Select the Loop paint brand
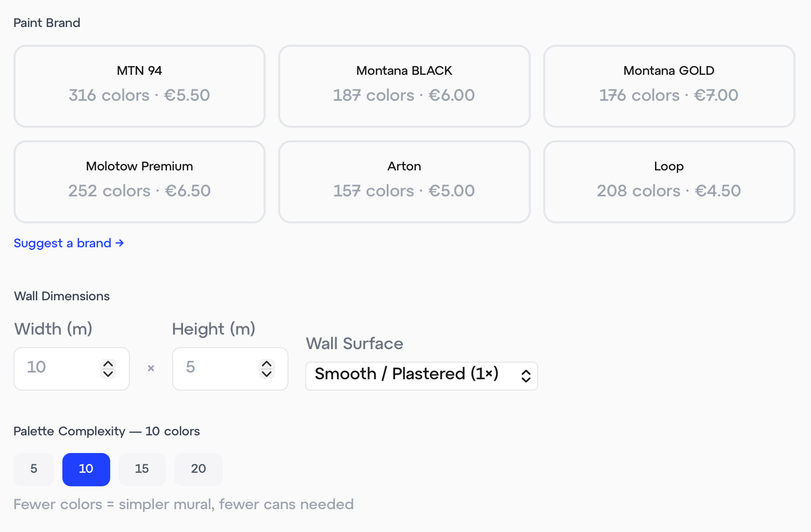Image resolution: width=811 pixels, height=532 pixels. (x=669, y=182)
